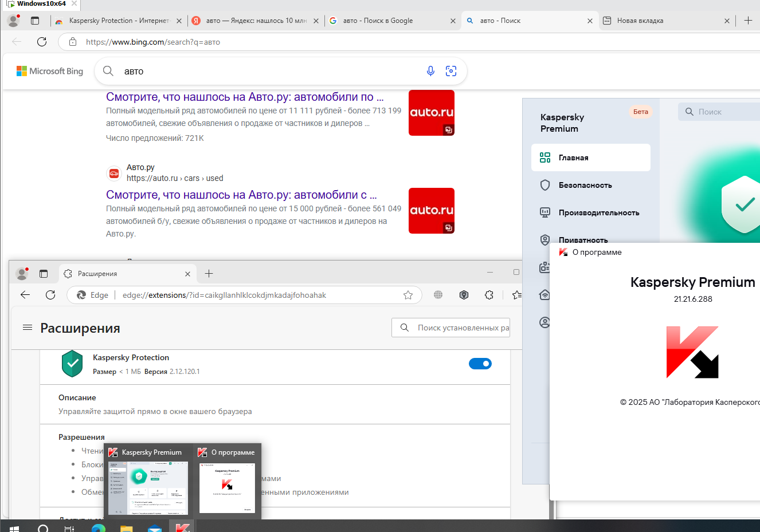
Task: Click the identity card icon in Kaspersky sidebar
Action: point(545,267)
